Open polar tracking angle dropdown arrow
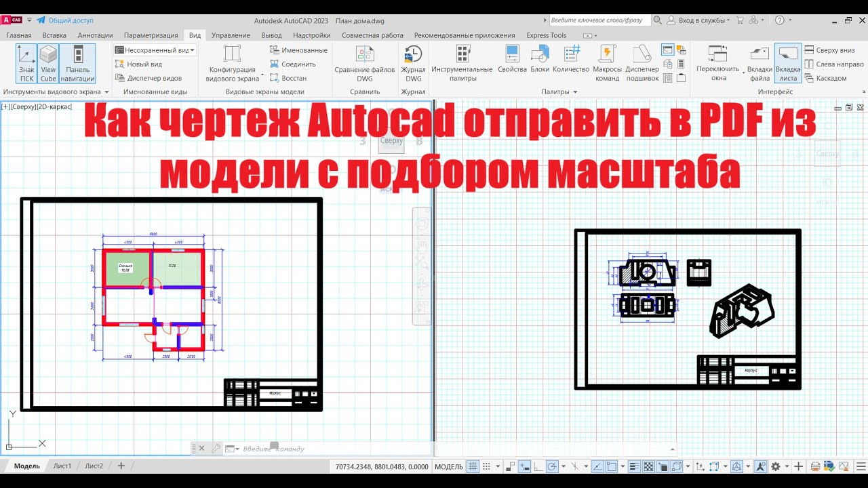 tap(563, 466)
